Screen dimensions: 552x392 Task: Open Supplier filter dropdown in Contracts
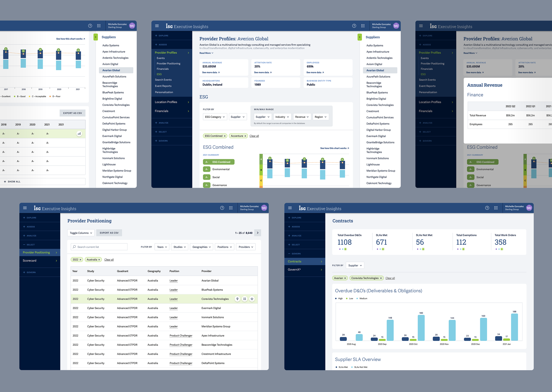coord(355,265)
